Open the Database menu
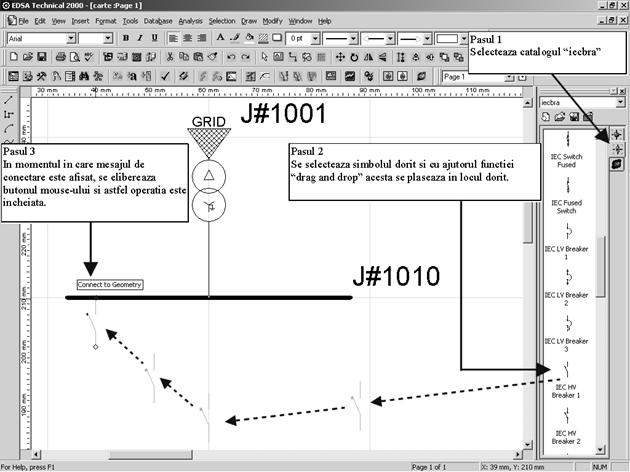Image resolution: width=630 pixels, height=472 pixels. click(157, 20)
